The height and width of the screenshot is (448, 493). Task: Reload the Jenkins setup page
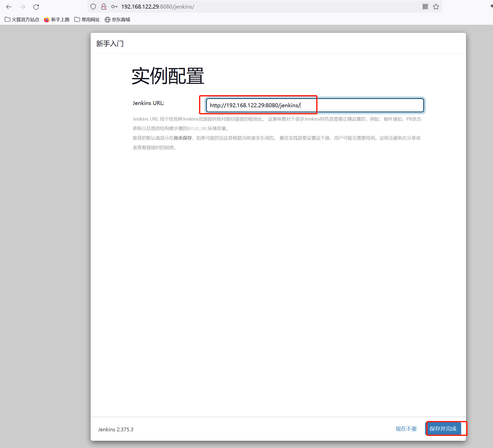(36, 7)
